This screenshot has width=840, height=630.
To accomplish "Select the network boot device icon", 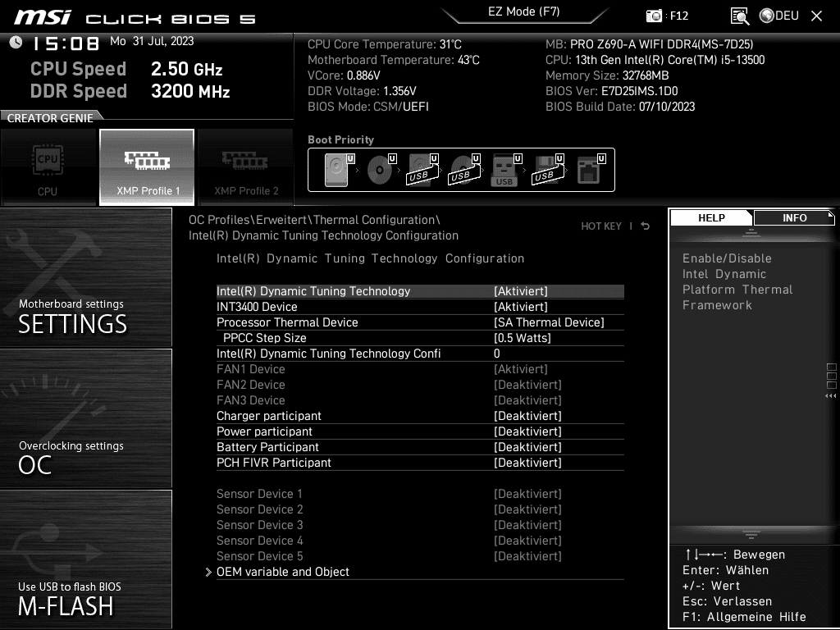I will 591,170.
